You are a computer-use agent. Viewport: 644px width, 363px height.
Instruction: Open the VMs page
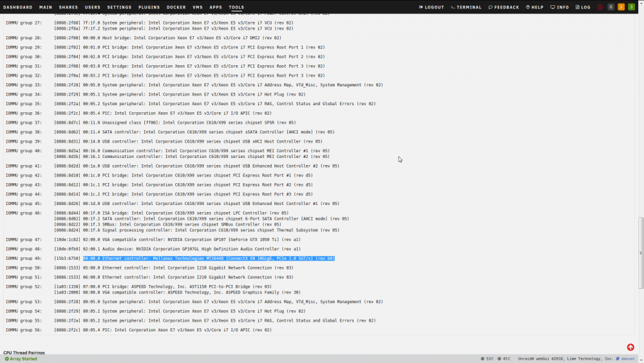point(198,7)
